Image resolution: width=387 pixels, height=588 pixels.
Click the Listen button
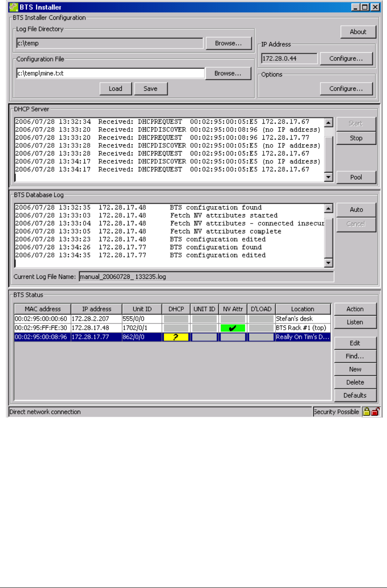coord(355,322)
